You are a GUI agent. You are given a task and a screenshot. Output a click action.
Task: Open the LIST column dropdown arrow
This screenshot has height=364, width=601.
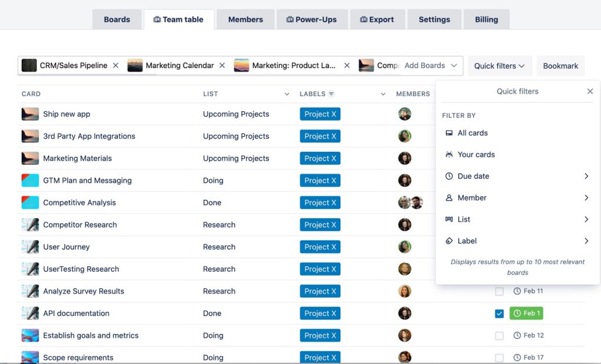click(286, 94)
